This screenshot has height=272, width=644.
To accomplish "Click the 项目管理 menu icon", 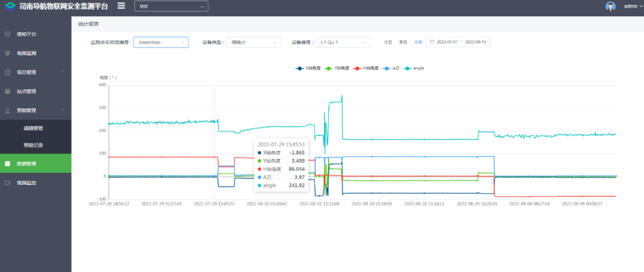I will (x=7, y=72).
